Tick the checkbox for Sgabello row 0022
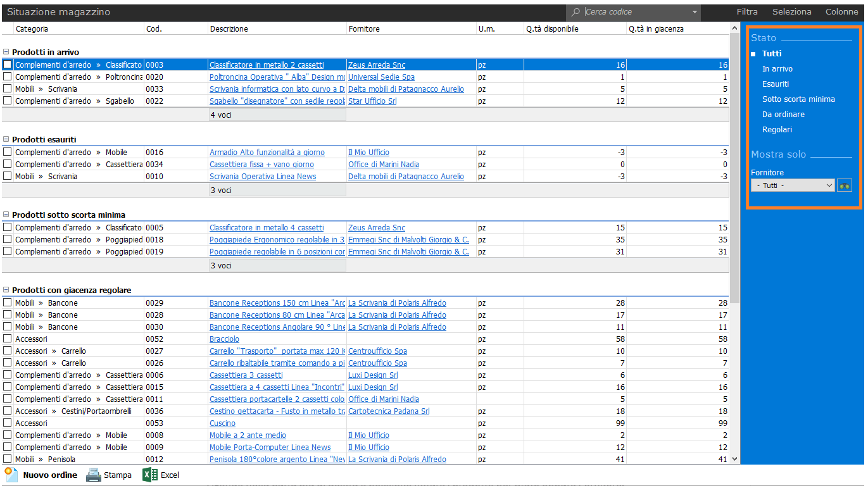The width and height of the screenshot is (868, 488). coord(8,101)
